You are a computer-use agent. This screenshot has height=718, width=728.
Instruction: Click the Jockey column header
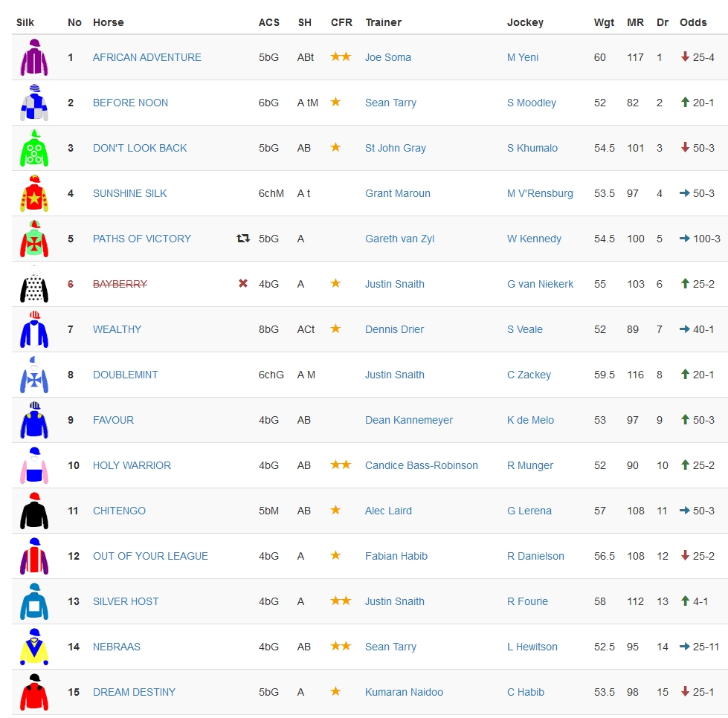[525, 22]
